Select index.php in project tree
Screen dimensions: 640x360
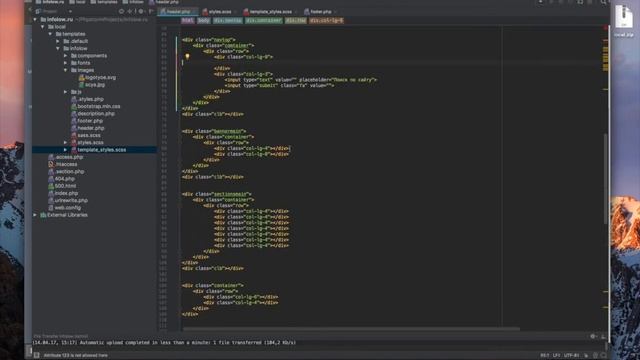click(63, 193)
